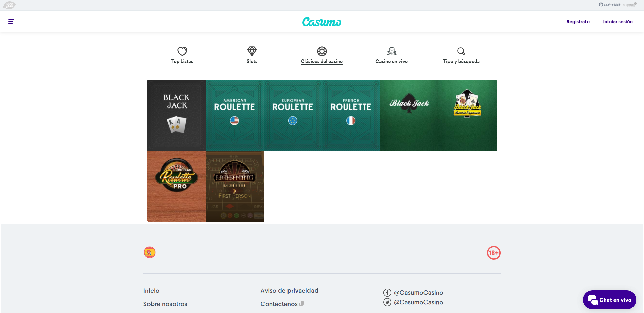
Task: Click Iniciar sesión
Action: (618, 22)
